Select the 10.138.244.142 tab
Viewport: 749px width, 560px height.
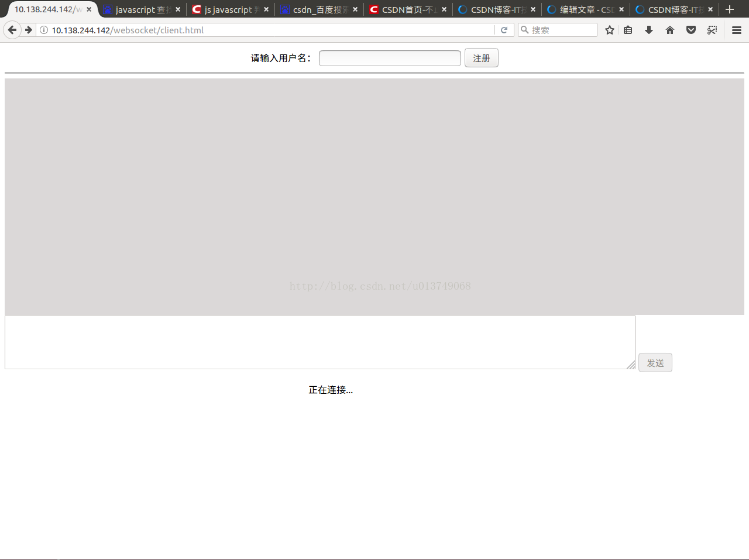(48, 9)
